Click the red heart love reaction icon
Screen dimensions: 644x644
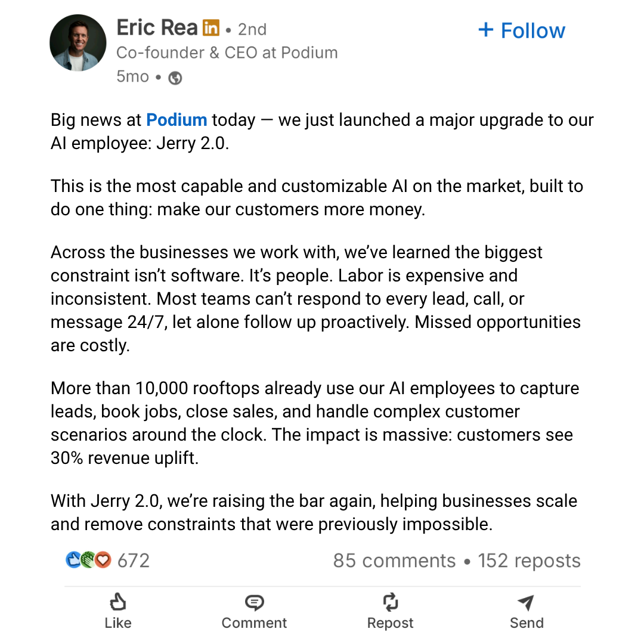tap(103, 560)
